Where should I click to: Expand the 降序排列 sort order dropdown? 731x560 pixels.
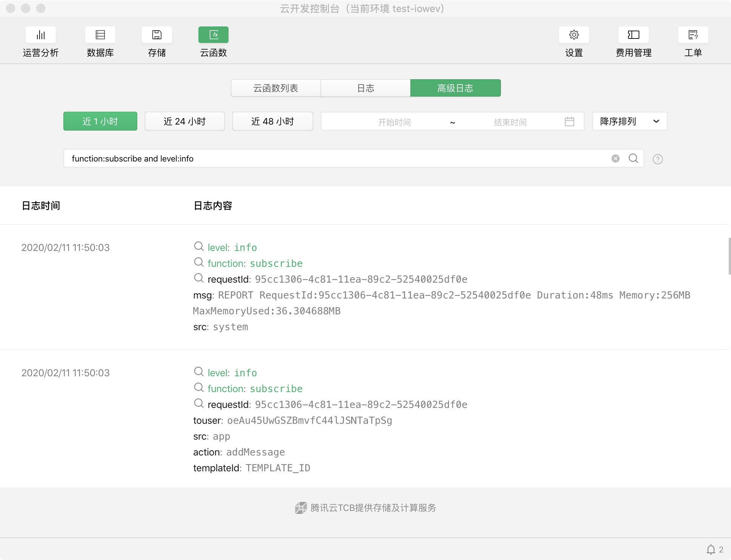[x=629, y=121]
